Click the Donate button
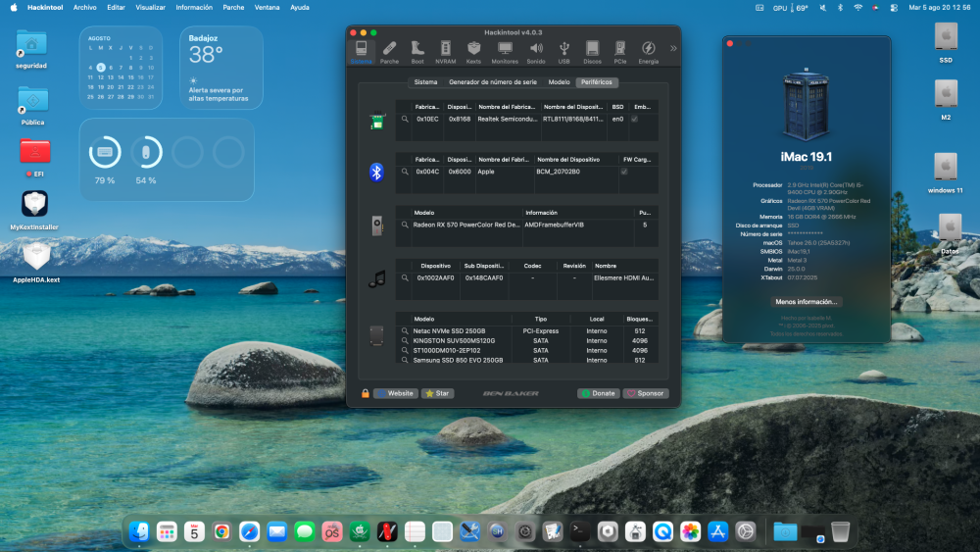The height and width of the screenshot is (552, 980). [x=598, y=393]
